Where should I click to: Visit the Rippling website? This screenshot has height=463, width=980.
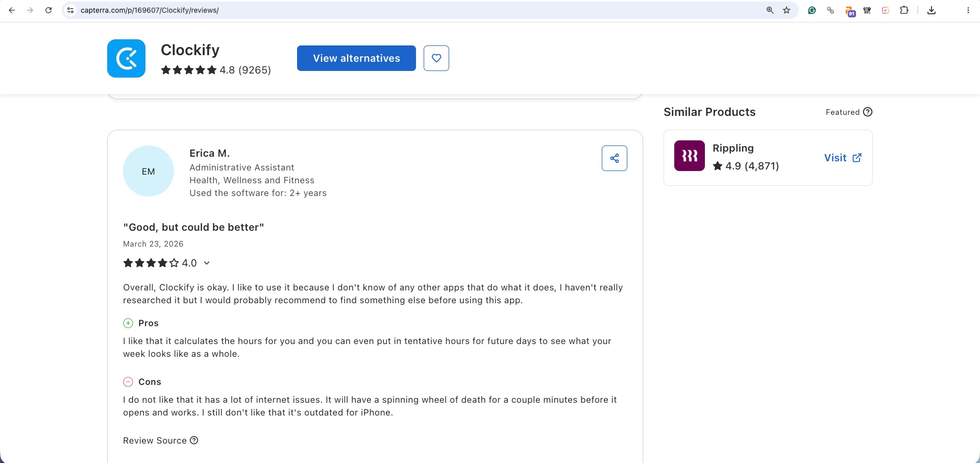(843, 158)
